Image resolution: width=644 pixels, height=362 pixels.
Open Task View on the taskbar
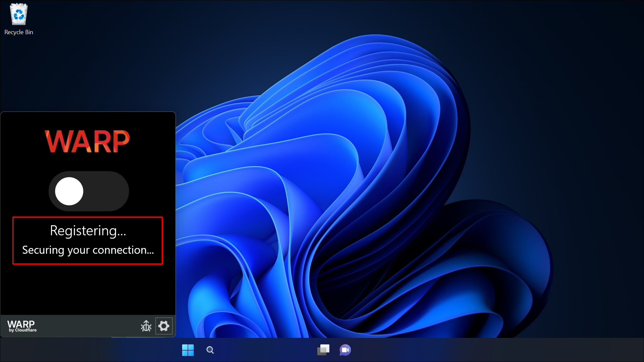point(323,350)
